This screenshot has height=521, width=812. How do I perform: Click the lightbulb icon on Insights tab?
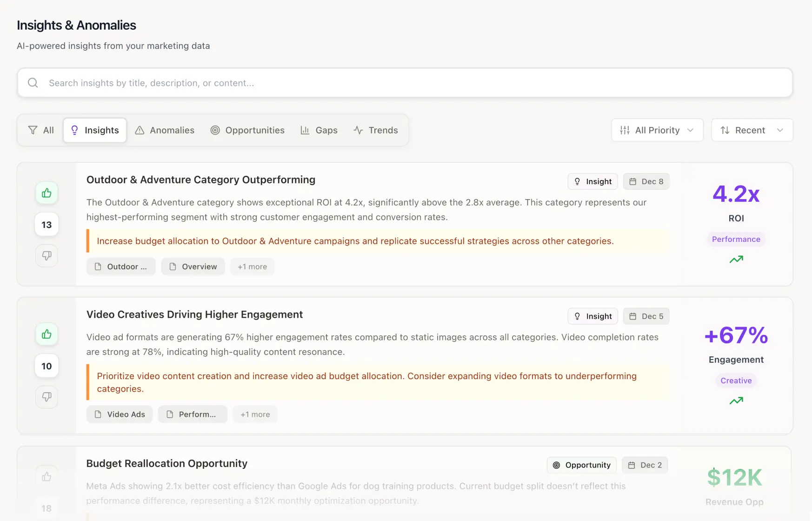pyautogui.click(x=74, y=130)
